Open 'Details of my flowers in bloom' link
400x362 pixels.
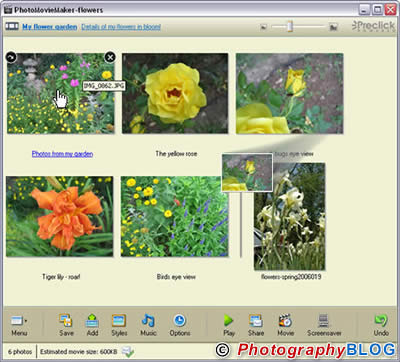point(121,27)
